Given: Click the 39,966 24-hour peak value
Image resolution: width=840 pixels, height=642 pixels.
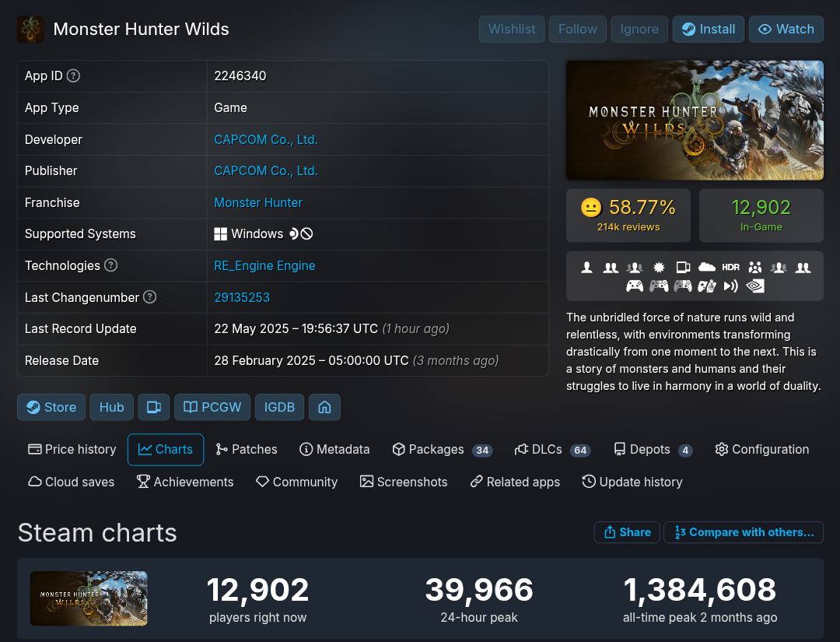Looking at the screenshot, I should pos(479,590).
